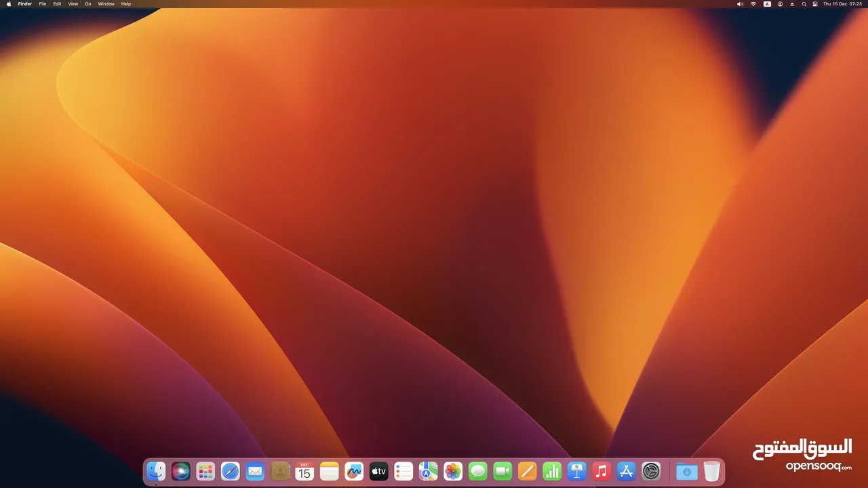Open Calendar showing DEC 15

coord(304,471)
